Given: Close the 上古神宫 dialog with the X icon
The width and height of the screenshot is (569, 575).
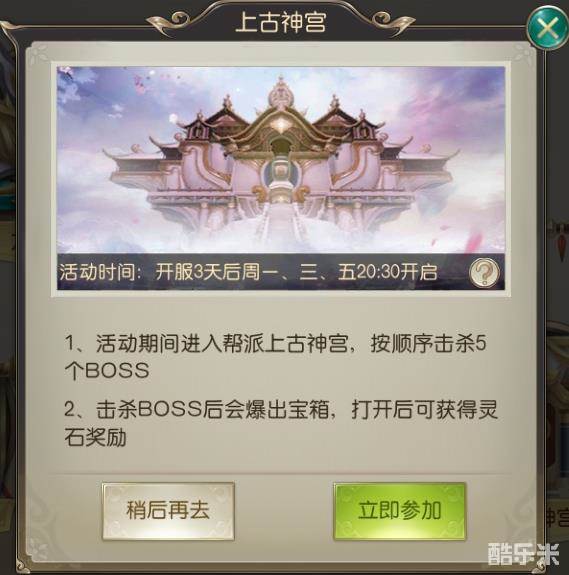Looking at the screenshot, I should tap(547, 29).
